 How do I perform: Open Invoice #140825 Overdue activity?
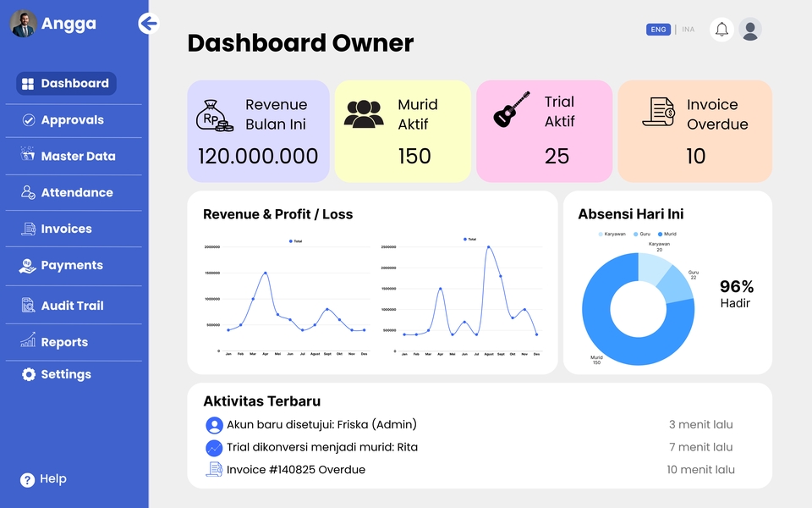(x=295, y=469)
